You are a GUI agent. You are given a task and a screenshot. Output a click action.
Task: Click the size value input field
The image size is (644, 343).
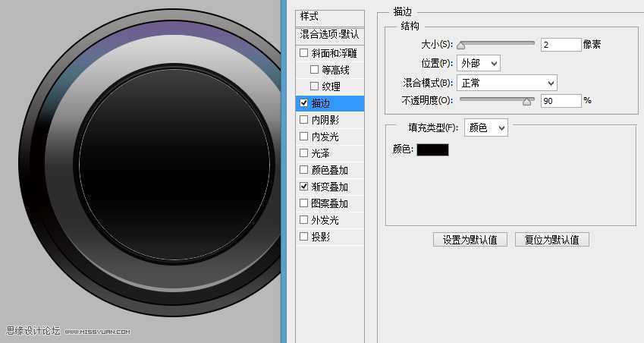click(561, 45)
